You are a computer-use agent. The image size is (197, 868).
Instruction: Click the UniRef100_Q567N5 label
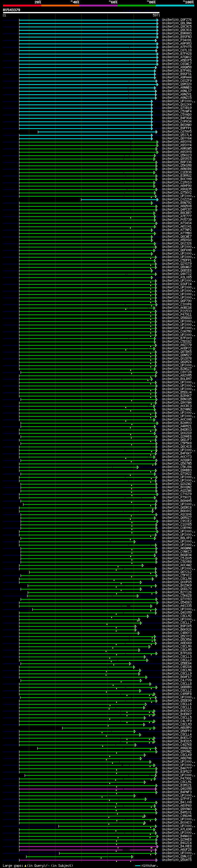pyautogui.click(x=177, y=464)
